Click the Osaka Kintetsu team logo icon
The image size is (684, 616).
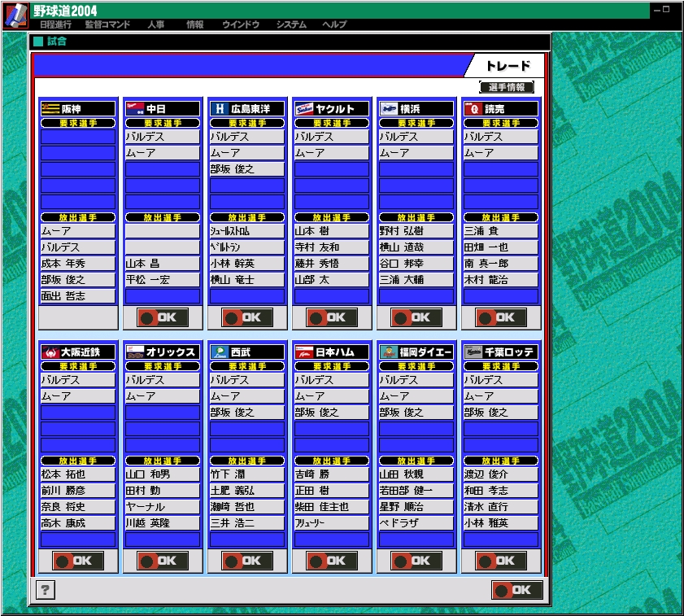coord(50,352)
